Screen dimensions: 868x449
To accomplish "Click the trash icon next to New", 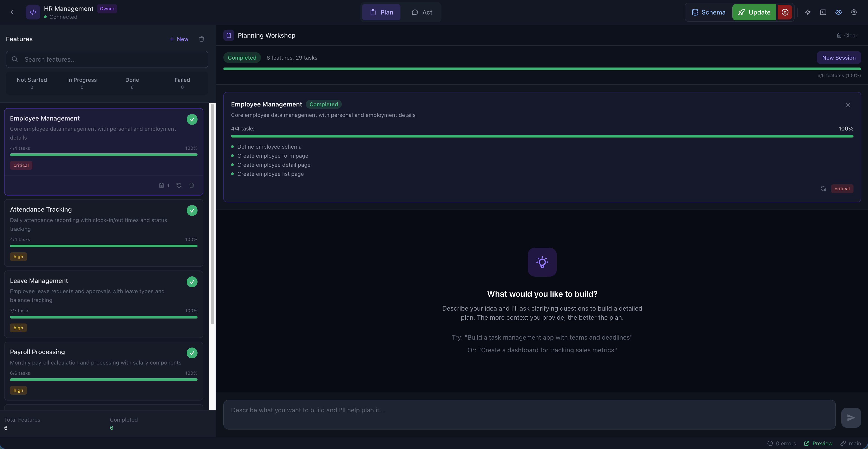I will [x=202, y=39].
